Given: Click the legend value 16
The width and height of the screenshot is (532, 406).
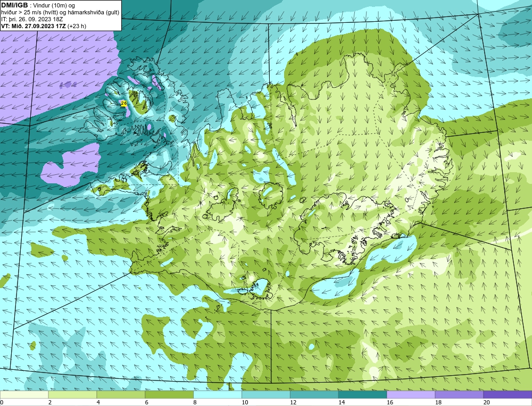Looking at the screenshot, I should [x=390, y=402].
